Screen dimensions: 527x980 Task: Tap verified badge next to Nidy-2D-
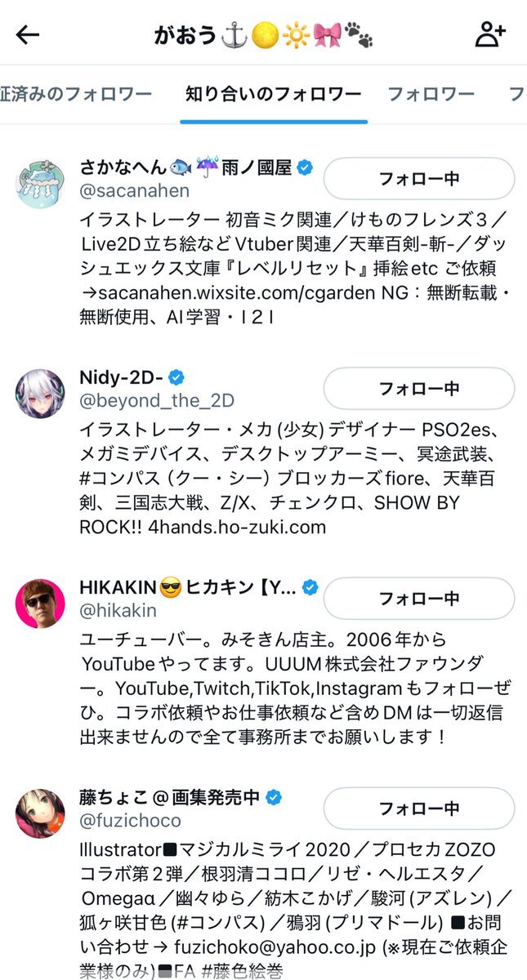[176, 377]
